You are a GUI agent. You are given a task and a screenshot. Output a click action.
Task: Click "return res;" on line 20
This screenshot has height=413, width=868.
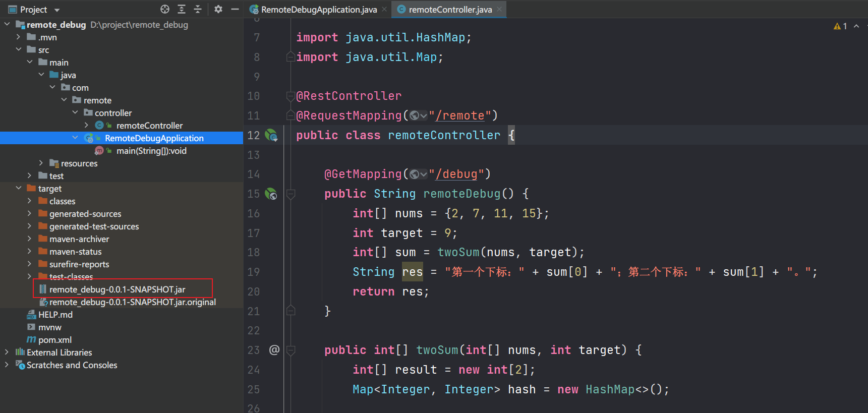[391, 291]
